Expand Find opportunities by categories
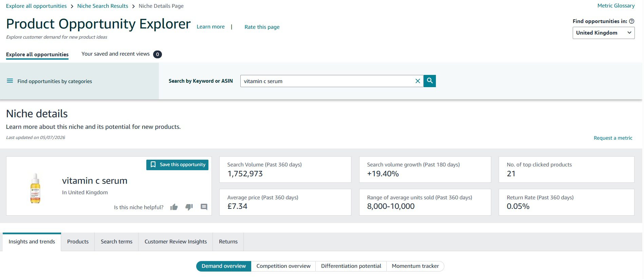644x279 pixels. pos(55,81)
